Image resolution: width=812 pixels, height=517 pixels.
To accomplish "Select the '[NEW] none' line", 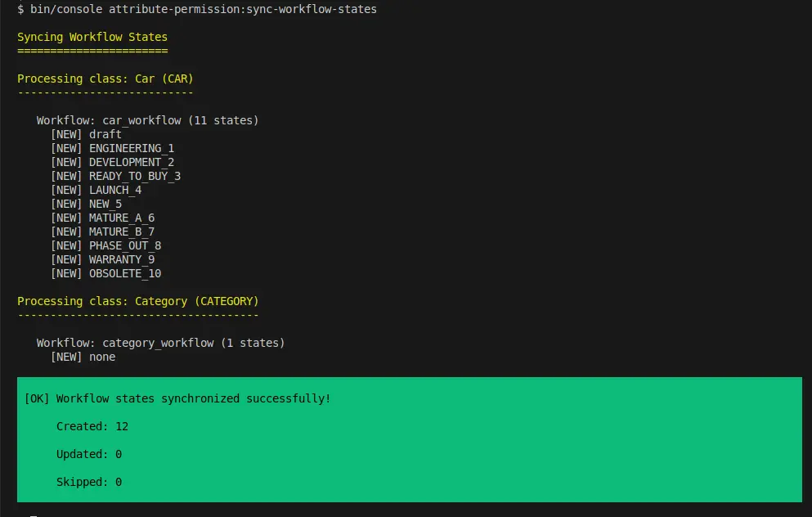I will (x=83, y=357).
